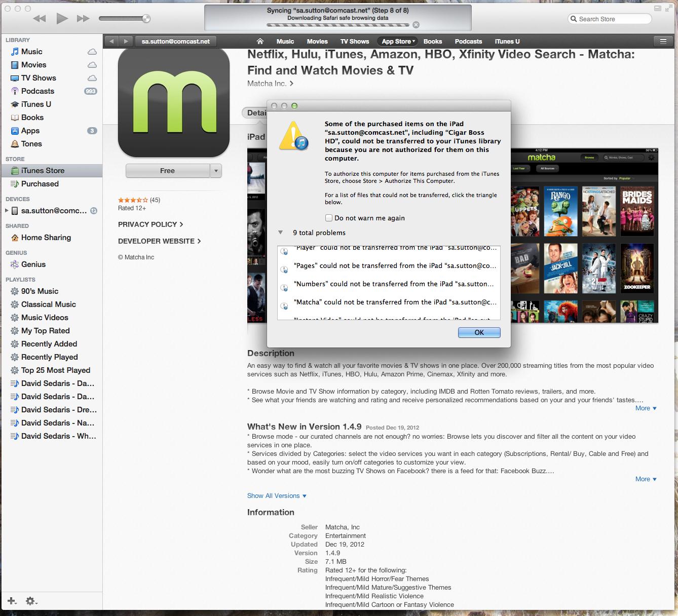Expand the Description with More link
The image size is (678, 616).
[646, 408]
